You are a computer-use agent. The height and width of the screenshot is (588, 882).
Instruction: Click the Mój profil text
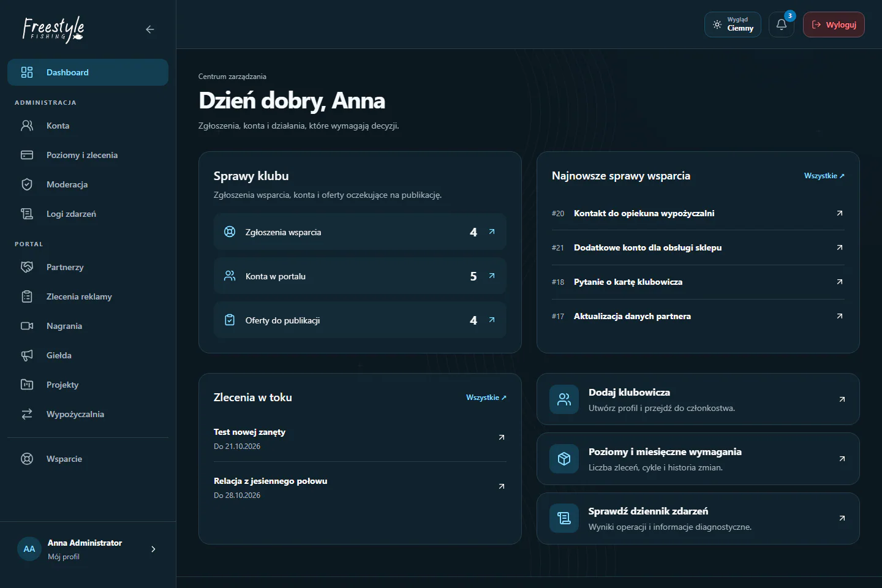point(64,557)
